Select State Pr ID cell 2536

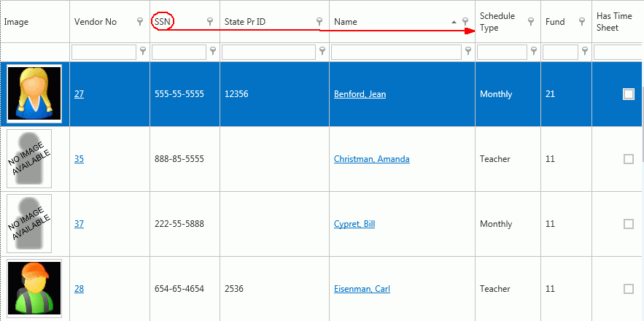234,289
